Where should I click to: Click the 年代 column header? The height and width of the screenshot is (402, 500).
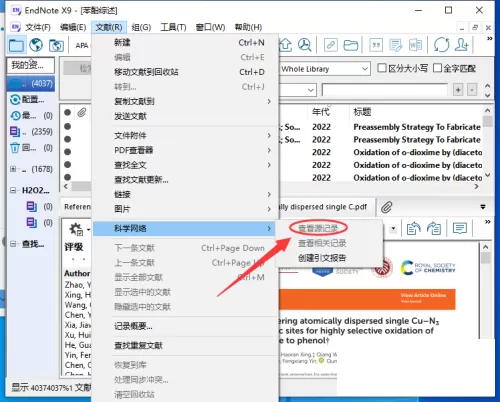pos(321,112)
